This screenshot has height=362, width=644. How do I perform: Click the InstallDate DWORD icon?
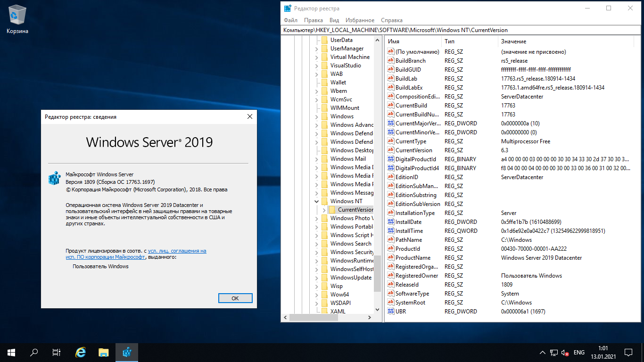[x=390, y=222]
